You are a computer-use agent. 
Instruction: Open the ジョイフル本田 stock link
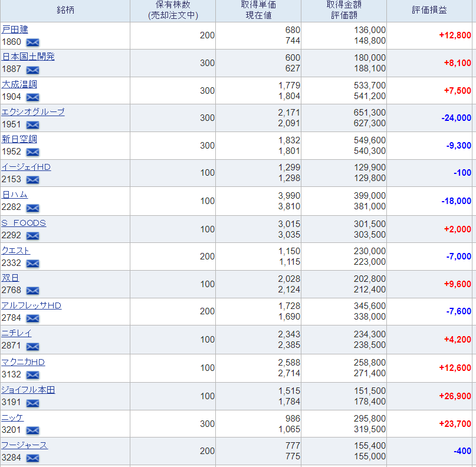(x=28, y=390)
